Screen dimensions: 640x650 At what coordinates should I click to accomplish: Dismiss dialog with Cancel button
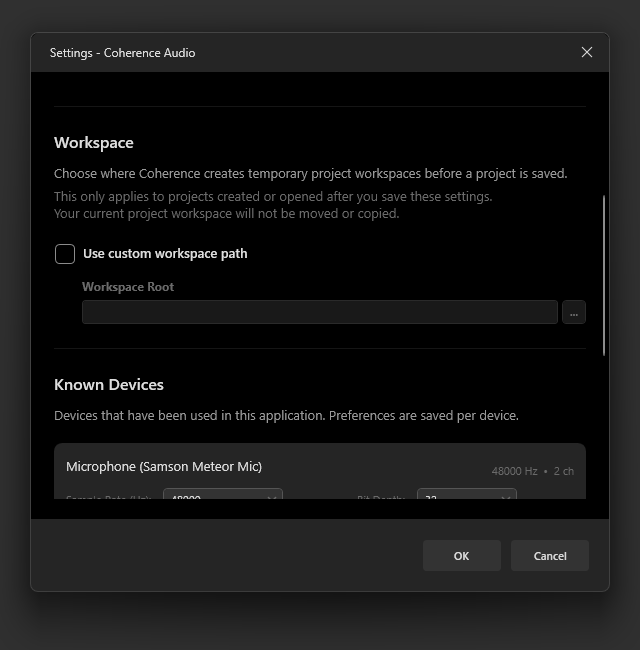[550, 555]
